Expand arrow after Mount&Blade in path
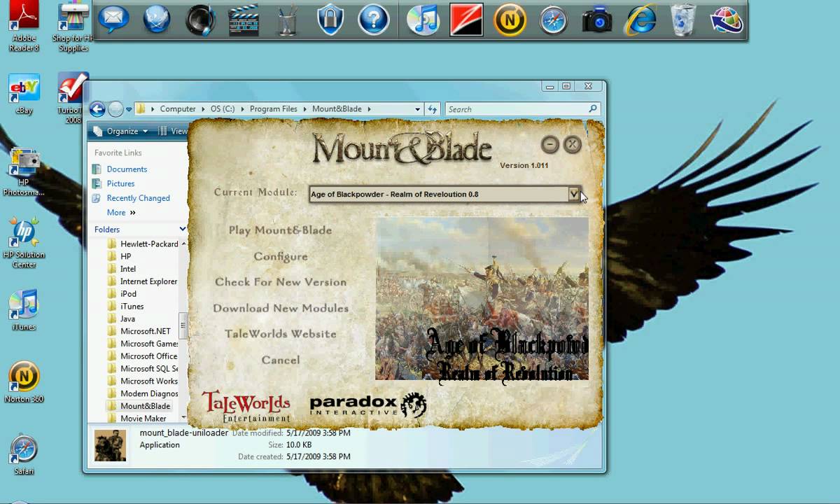840x504 pixels. tap(369, 109)
